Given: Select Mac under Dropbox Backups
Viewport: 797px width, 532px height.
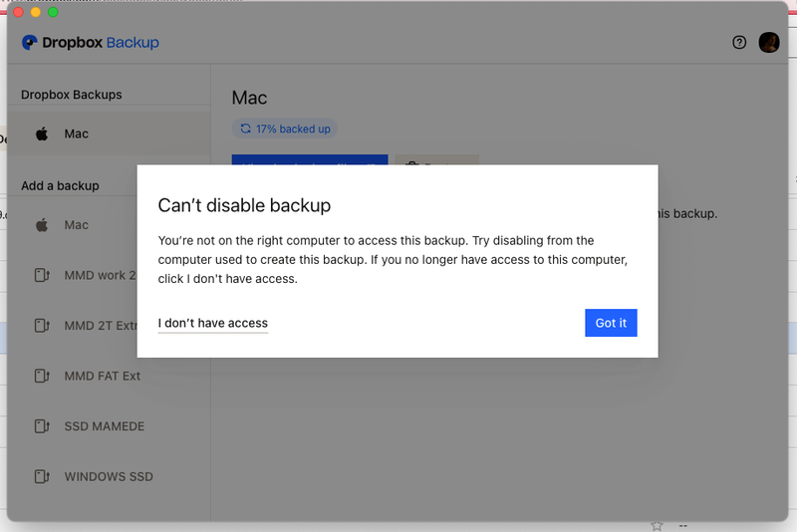Looking at the screenshot, I should (x=76, y=133).
